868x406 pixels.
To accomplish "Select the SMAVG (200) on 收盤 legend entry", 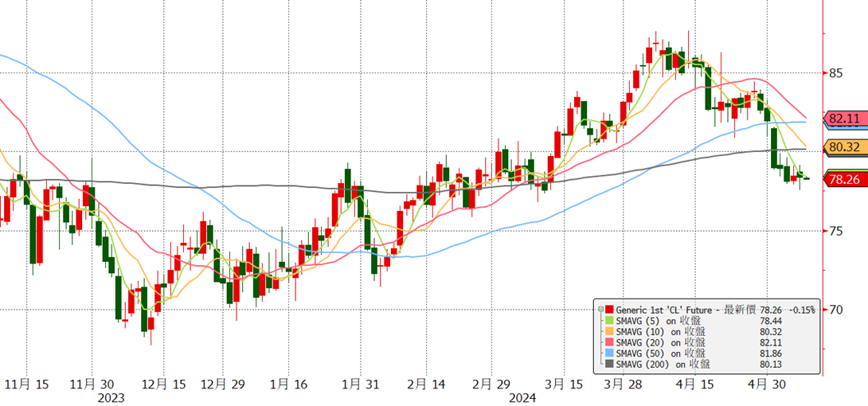I will (x=663, y=364).
